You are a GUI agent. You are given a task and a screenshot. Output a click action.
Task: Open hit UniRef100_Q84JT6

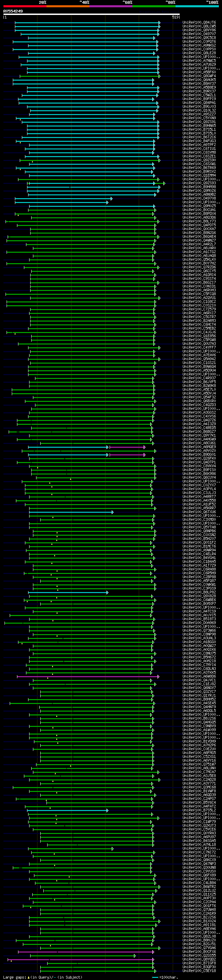point(199,23)
